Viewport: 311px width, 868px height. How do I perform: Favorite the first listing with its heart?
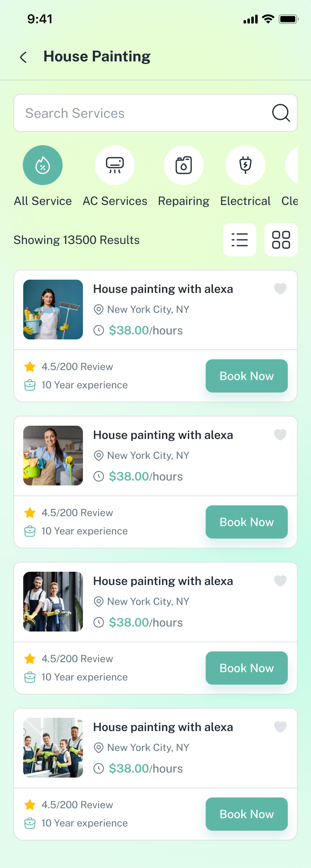pyautogui.click(x=280, y=288)
